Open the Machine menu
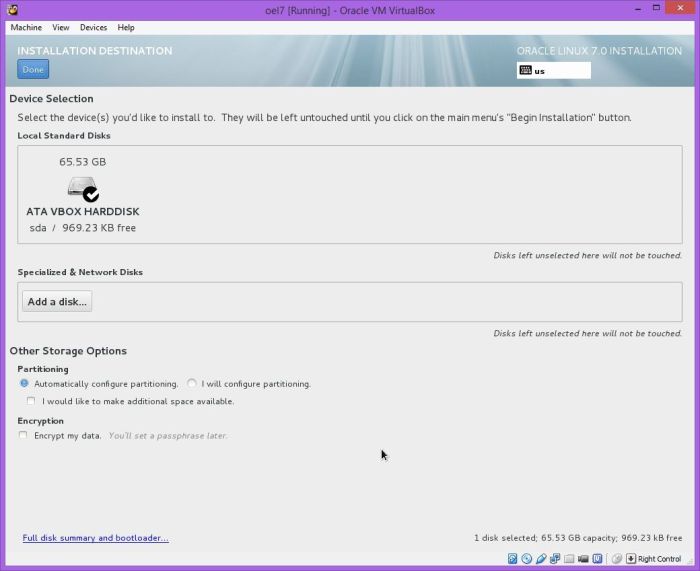The height and width of the screenshot is (571, 700). tap(26, 28)
